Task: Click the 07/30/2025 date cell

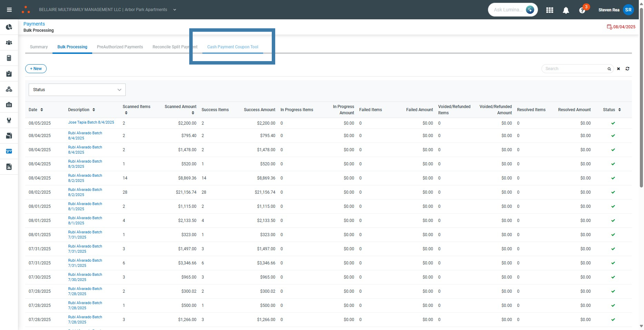Action: coord(40,277)
